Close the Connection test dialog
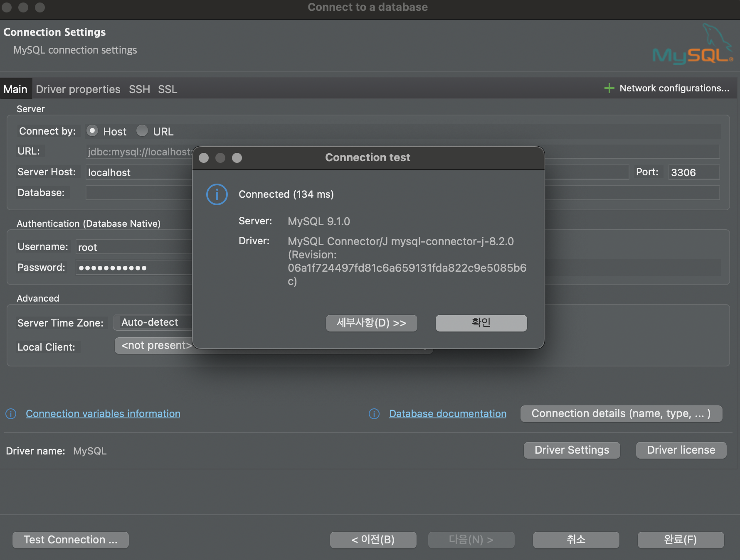740x560 pixels. (204, 158)
